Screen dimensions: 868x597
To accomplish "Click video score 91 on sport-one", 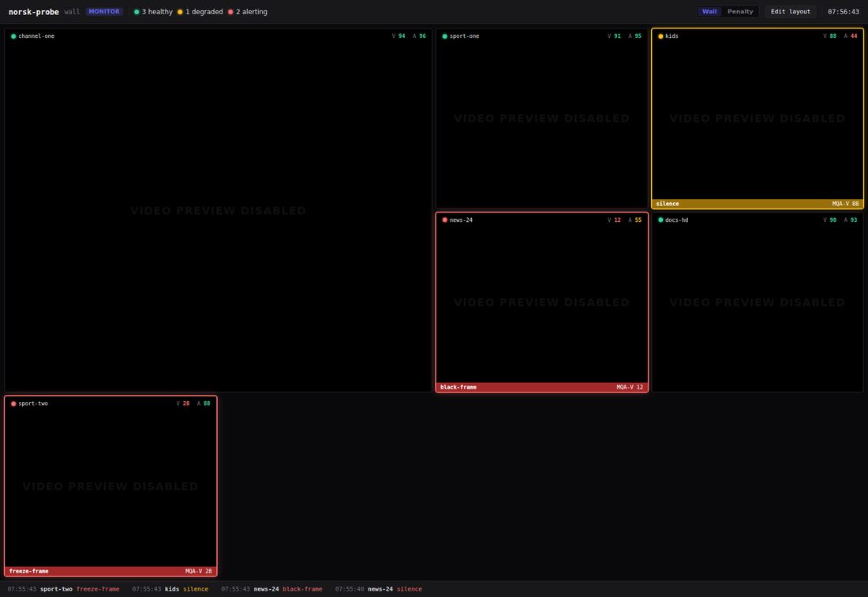I will click(617, 36).
